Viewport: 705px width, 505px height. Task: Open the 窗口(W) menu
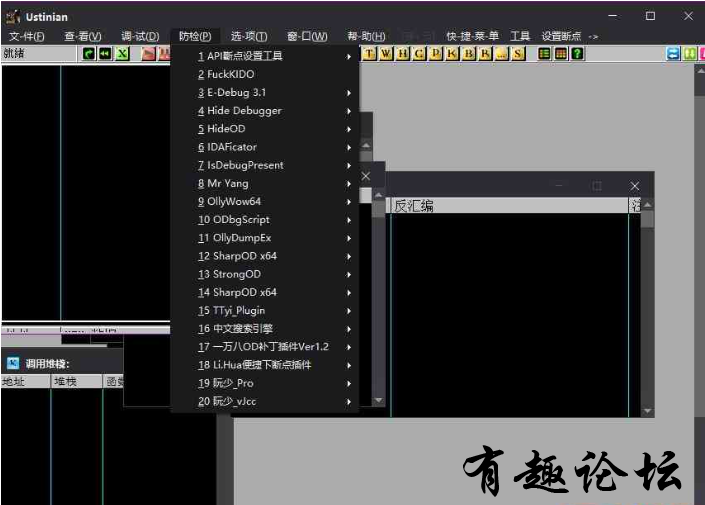307,36
